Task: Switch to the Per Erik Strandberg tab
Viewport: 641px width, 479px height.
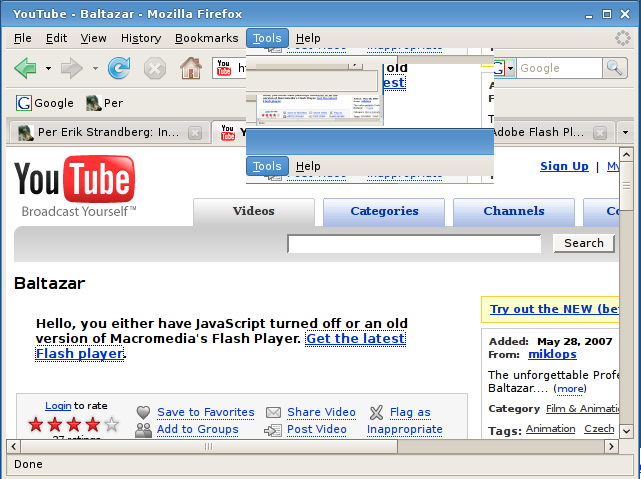Action: 108,132
